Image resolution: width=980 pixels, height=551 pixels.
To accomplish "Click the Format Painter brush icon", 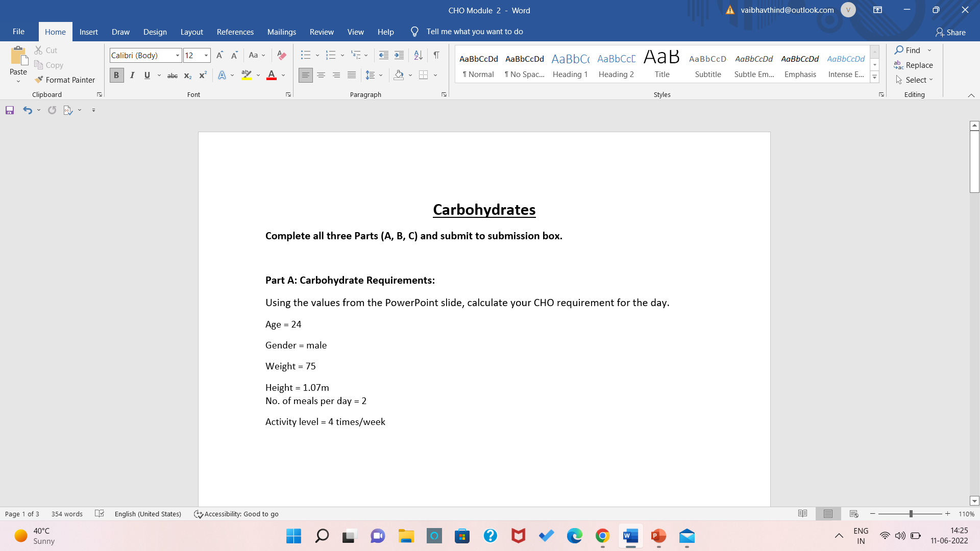I will (x=39, y=80).
